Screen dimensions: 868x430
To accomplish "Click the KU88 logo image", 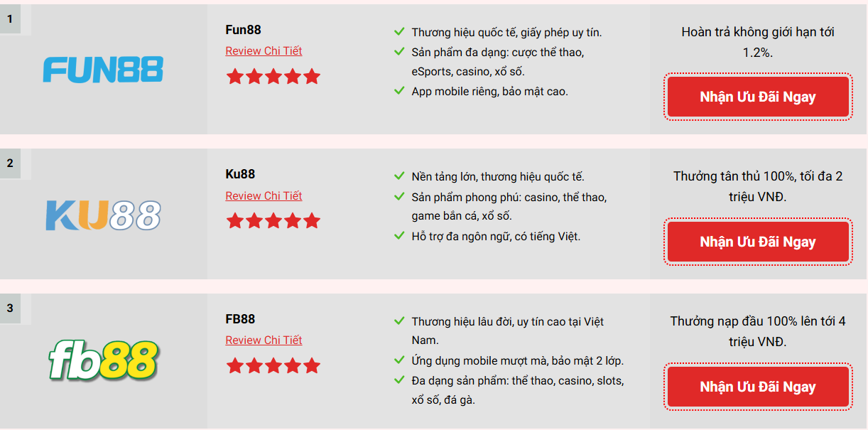I will (103, 215).
